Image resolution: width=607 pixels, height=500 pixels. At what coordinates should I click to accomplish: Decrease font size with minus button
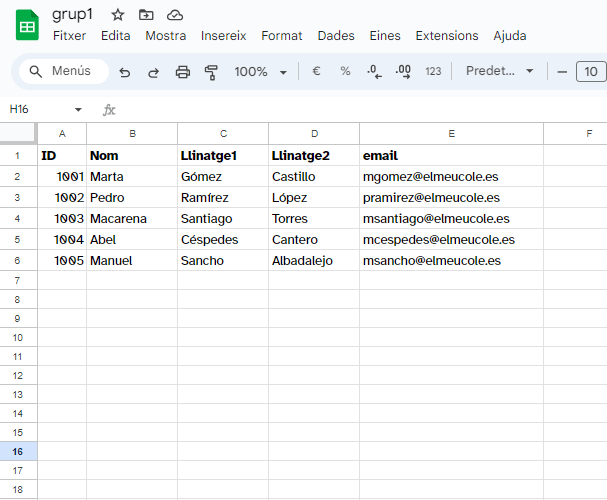pyautogui.click(x=562, y=72)
